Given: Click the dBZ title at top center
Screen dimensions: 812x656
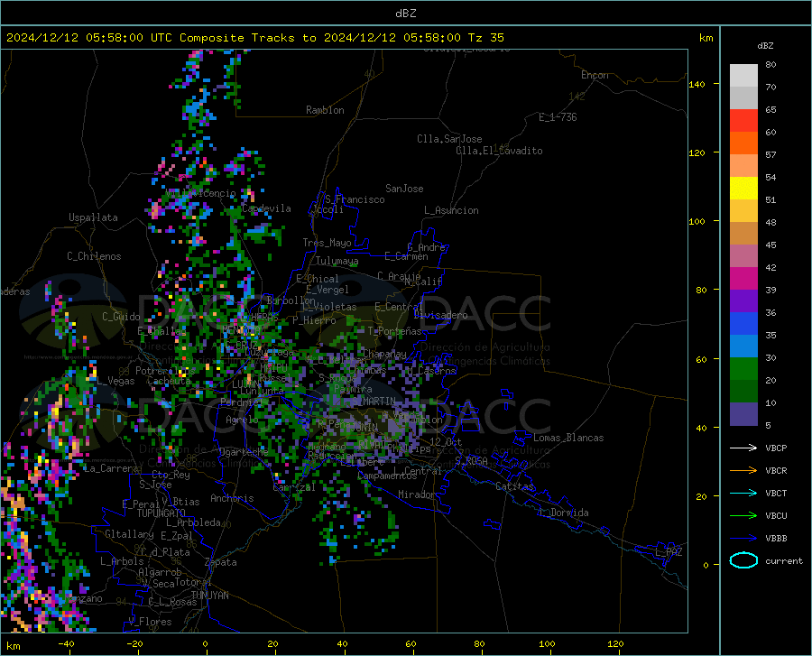Looking at the screenshot, I should [x=405, y=14].
